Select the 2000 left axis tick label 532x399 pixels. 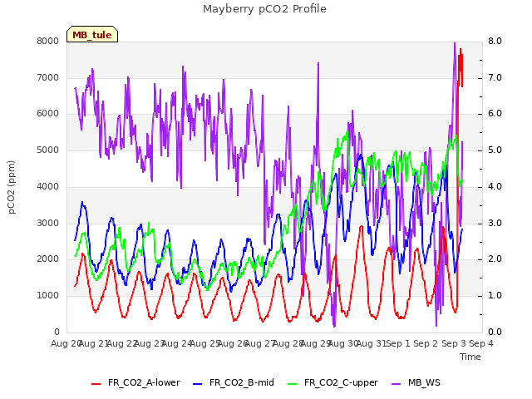coord(48,259)
